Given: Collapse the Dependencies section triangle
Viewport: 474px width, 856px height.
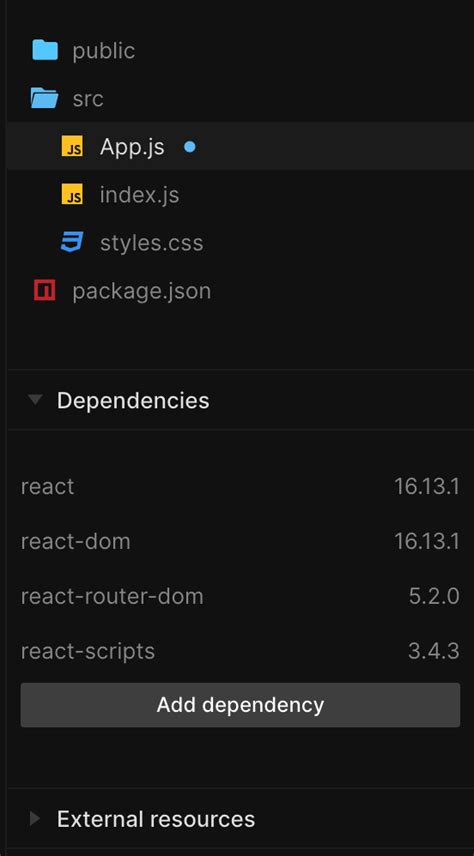Looking at the screenshot, I should [35, 400].
